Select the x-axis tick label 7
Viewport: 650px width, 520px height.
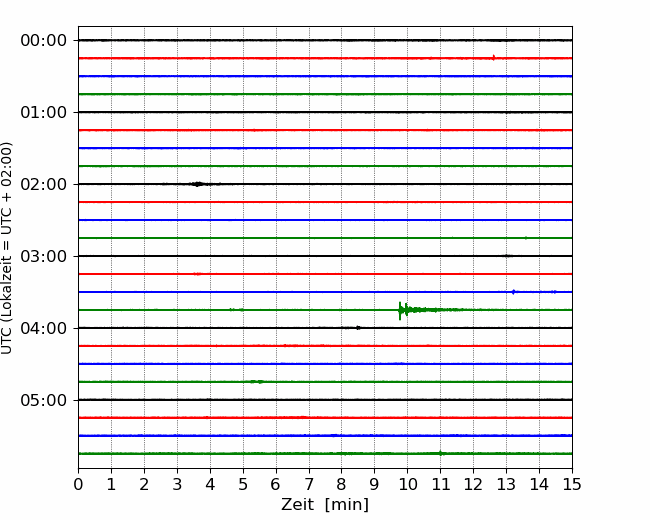tap(309, 484)
